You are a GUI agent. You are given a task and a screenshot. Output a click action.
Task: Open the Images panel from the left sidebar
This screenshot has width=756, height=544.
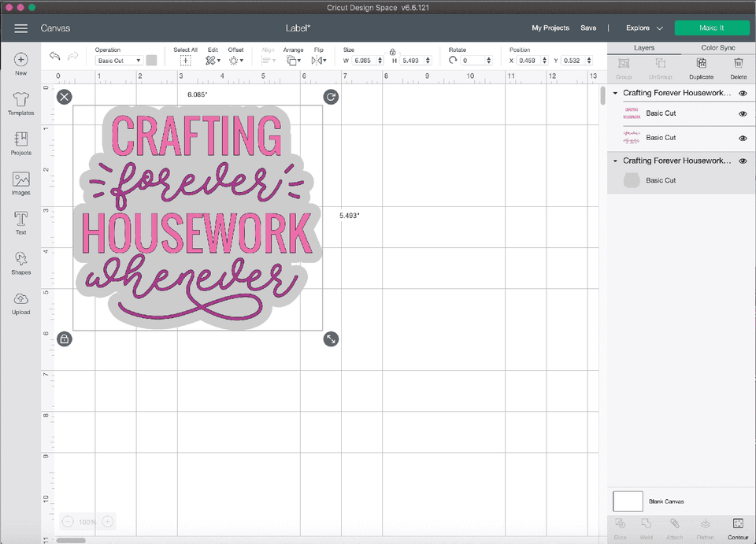[20, 183]
